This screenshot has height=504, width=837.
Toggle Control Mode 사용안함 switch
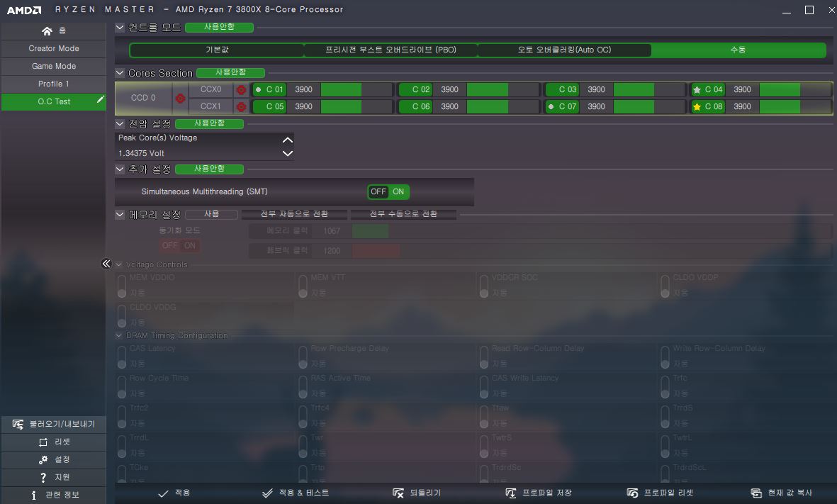click(219, 27)
